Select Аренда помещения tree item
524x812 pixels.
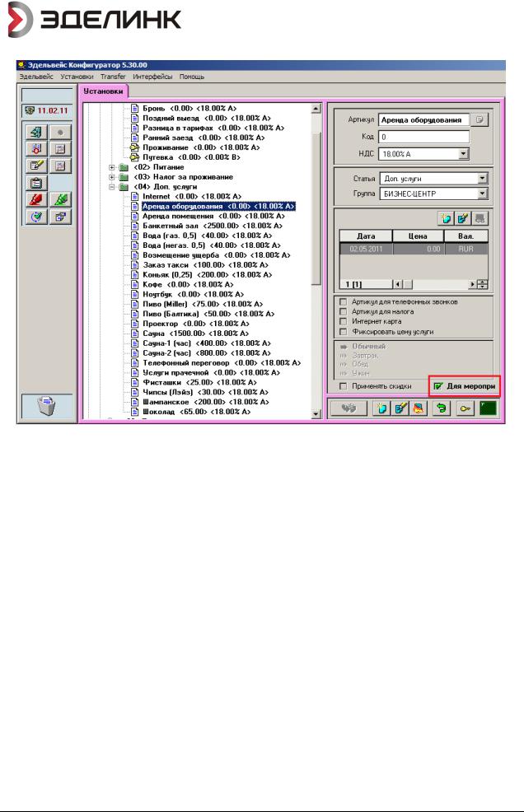point(213,216)
